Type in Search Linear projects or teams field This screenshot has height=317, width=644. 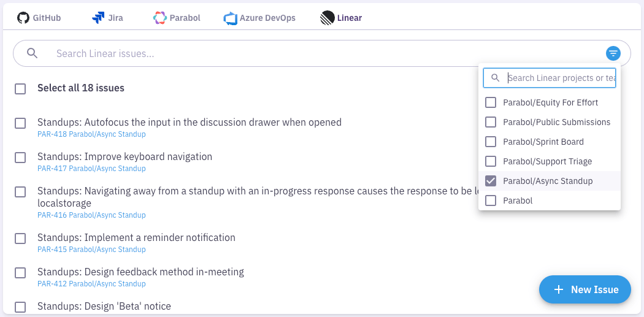(x=561, y=78)
